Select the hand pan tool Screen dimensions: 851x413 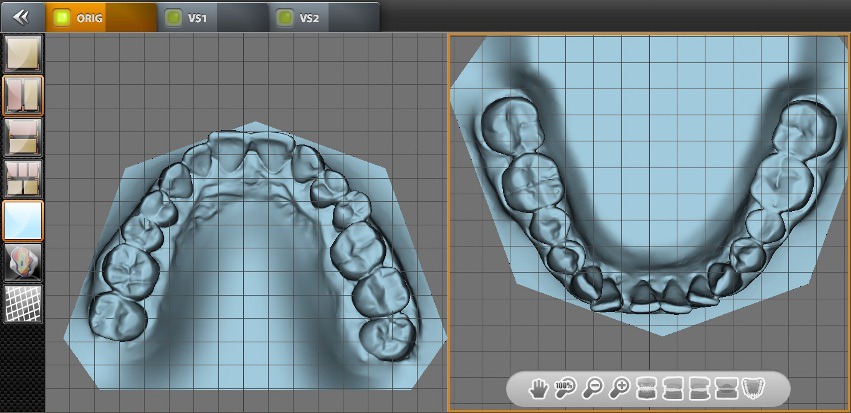(538, 389)
